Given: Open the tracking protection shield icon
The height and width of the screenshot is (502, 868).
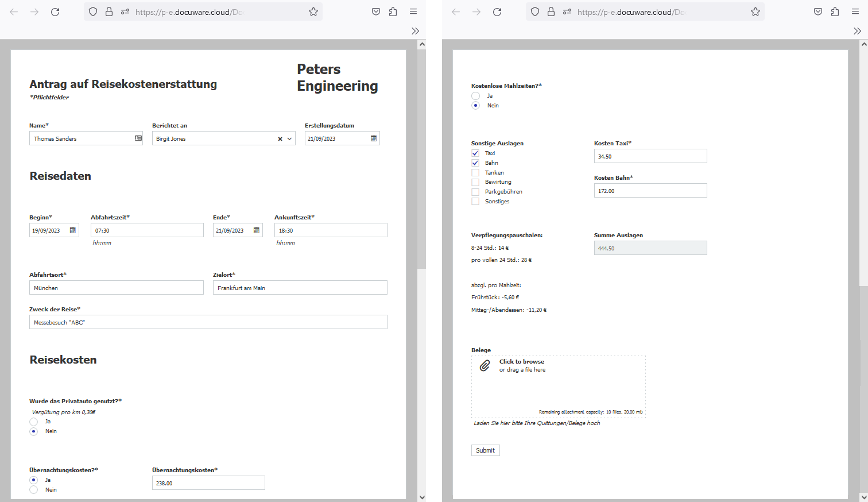Looking at the screenshot, I should tap(92, 11).
